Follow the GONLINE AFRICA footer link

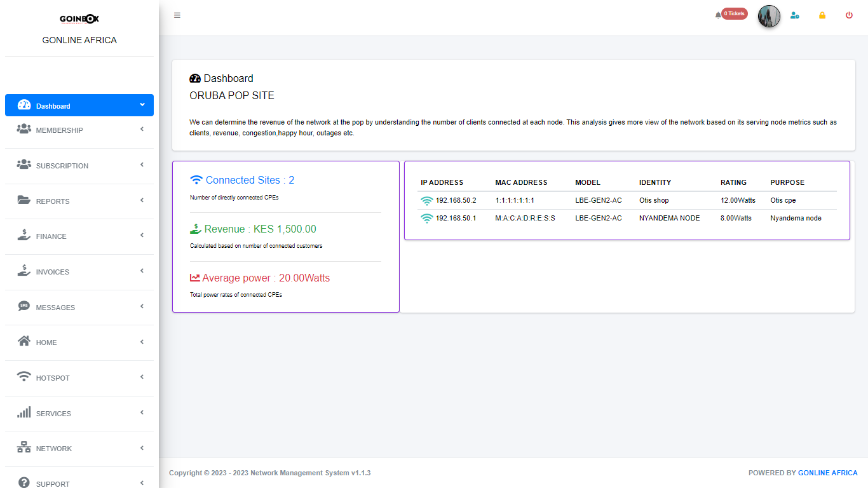(x=827, y=473)
